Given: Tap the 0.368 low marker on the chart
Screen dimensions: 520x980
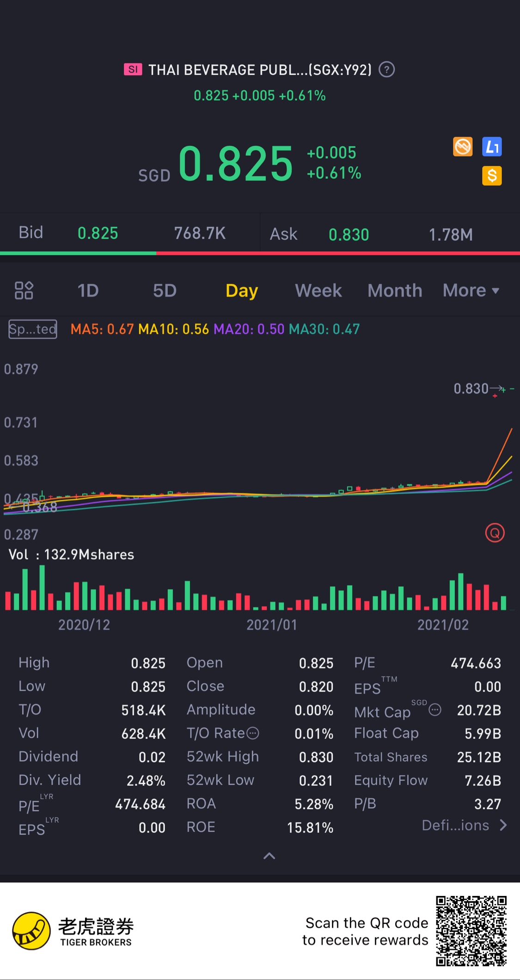Looking at the screenshot, I should point(40,507).
